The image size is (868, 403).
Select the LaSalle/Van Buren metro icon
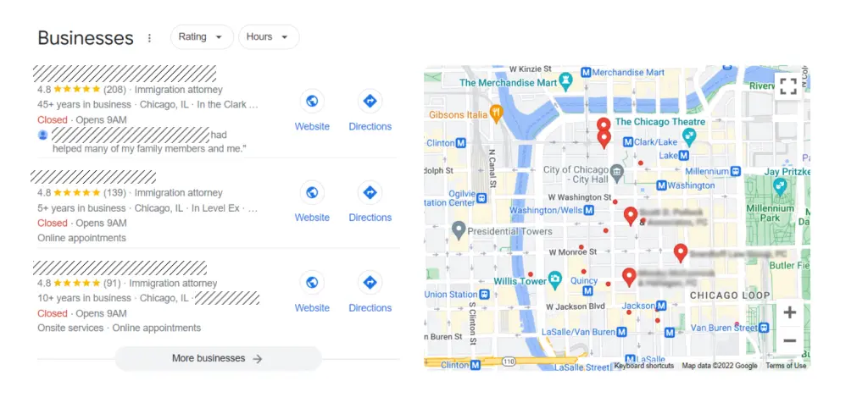tap(621, 332)
